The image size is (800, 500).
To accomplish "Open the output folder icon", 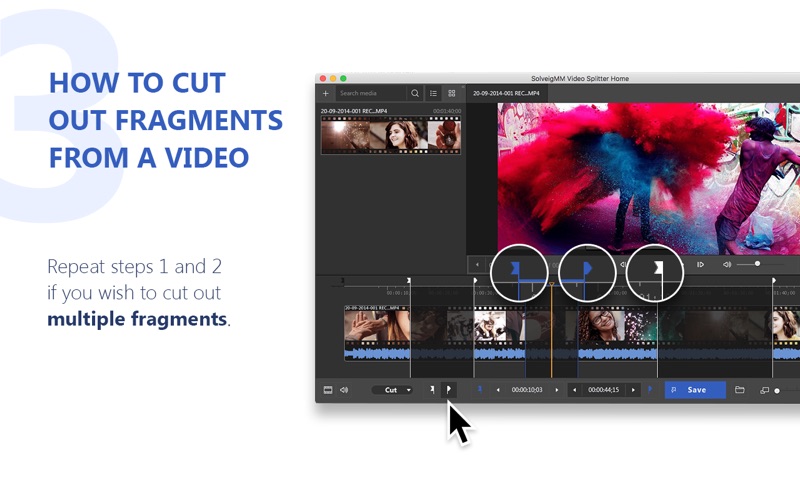I will click(739, 390).
